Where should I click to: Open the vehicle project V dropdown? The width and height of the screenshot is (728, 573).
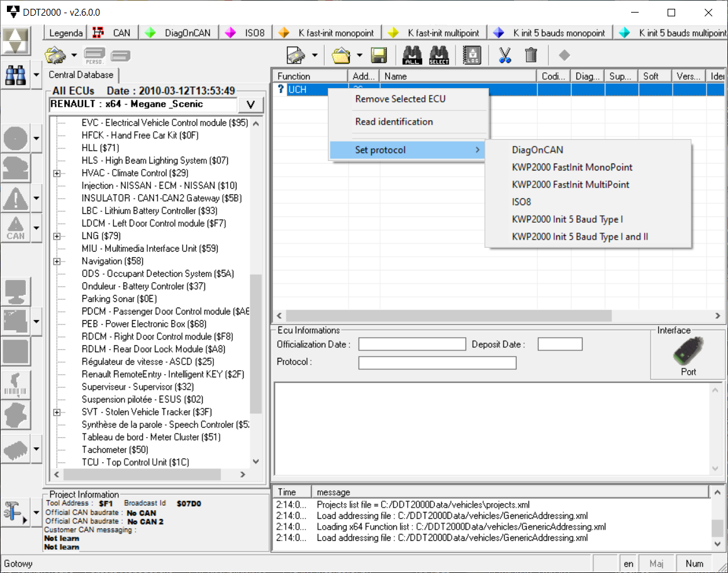(250, 104)
